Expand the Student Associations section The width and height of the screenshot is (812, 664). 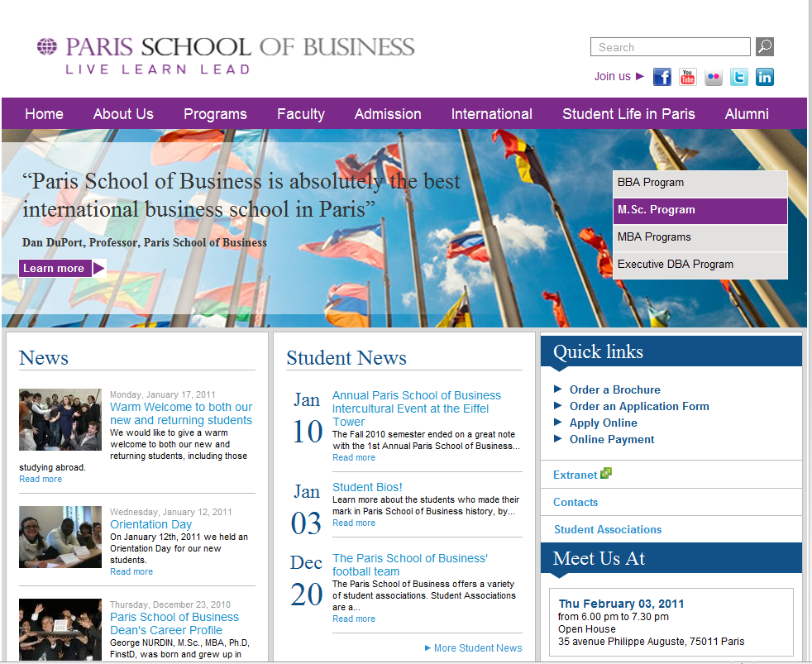click(x=608, y=529)
